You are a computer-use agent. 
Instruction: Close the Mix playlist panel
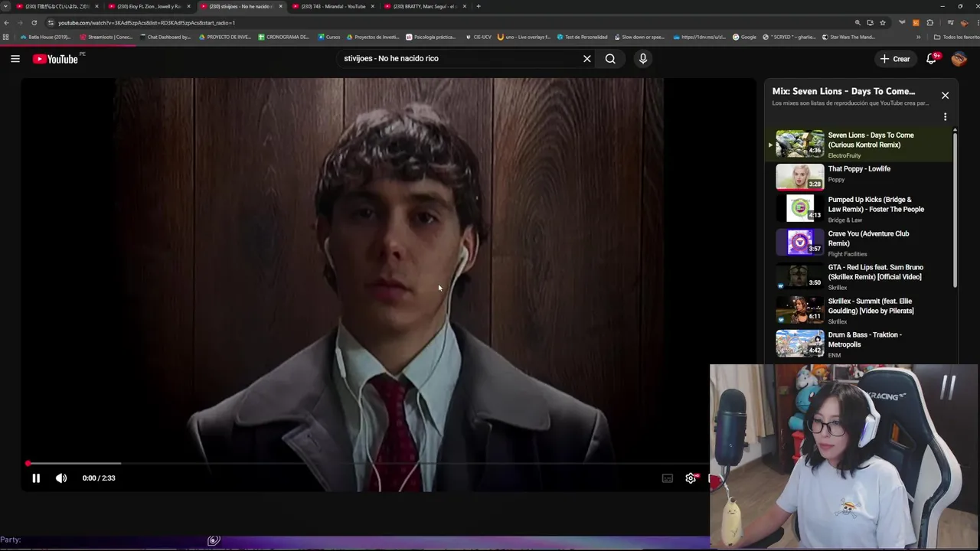coord(945,95)
